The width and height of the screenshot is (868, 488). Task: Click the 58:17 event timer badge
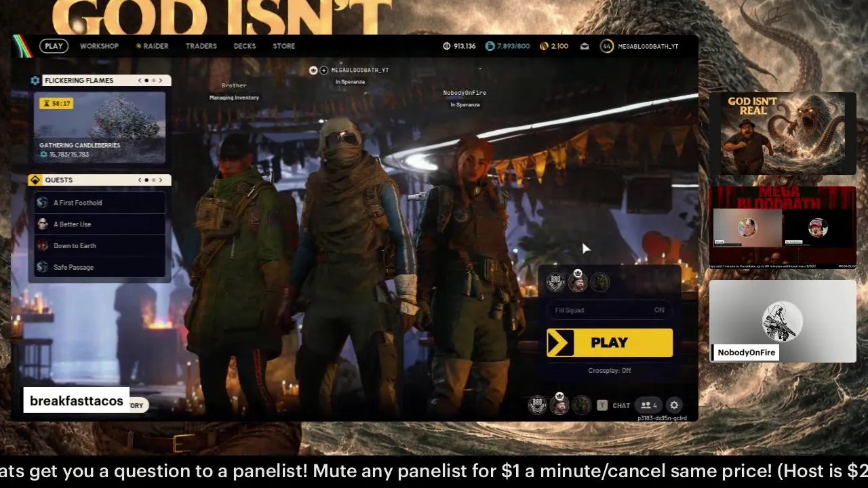pos(56,104)
